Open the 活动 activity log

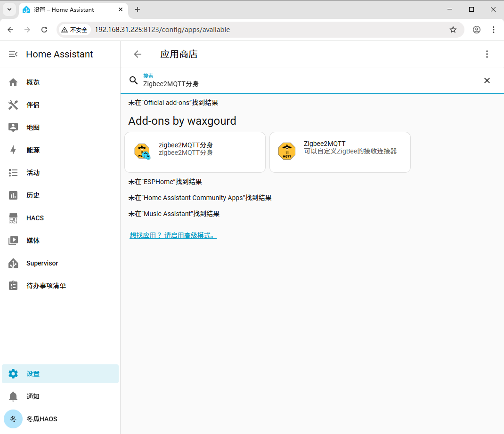pyautogui.click(x=60, y=173)
